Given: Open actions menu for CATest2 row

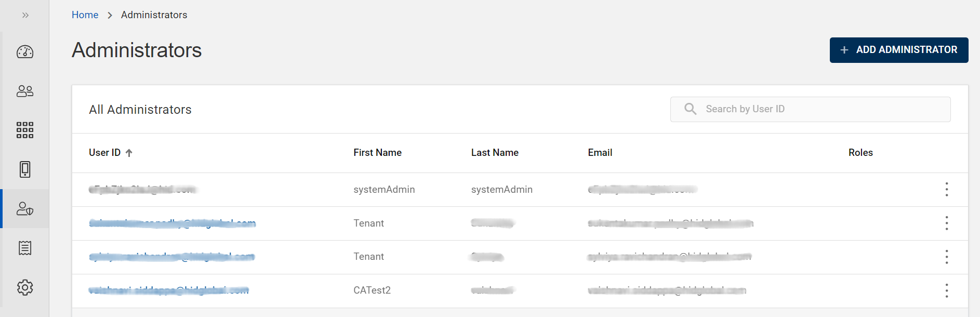Looking at the screenshot, I should [946, 290].
